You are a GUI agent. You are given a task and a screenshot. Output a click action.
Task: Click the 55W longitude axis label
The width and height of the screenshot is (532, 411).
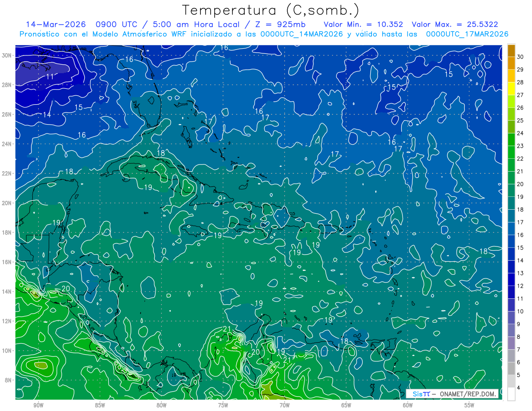[x=469, y=405]
